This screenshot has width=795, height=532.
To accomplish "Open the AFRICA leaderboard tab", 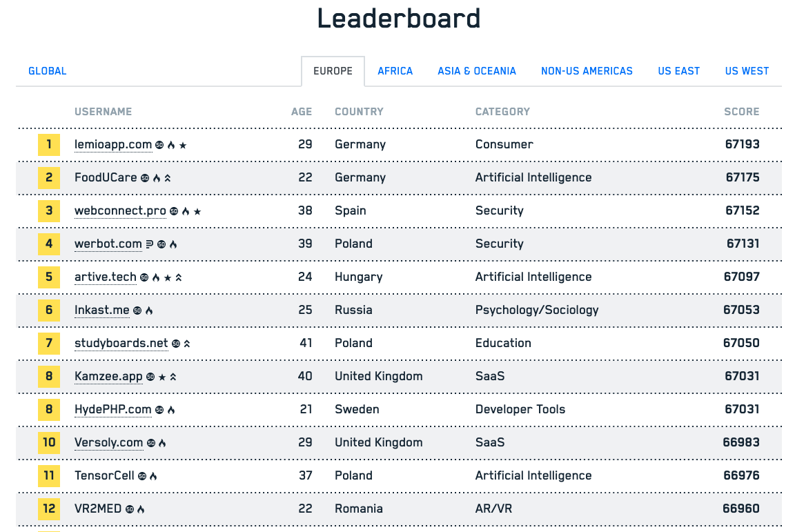I will (x=395, y=71).
